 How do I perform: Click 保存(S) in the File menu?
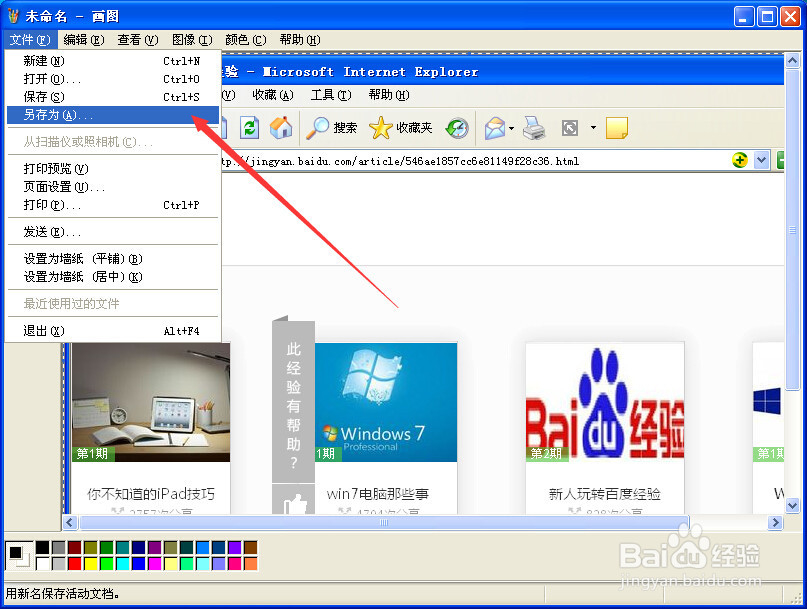click(113, 97)
